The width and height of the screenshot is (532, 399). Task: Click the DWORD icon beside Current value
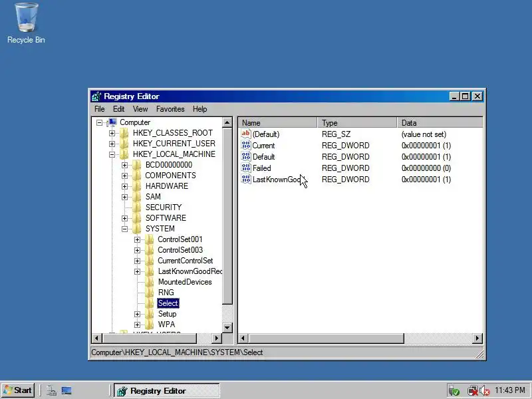tap(246, 145)
